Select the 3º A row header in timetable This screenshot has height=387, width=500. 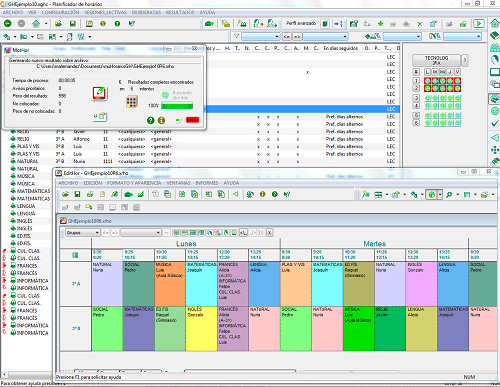pyautogui.click(x=76, y=284)
